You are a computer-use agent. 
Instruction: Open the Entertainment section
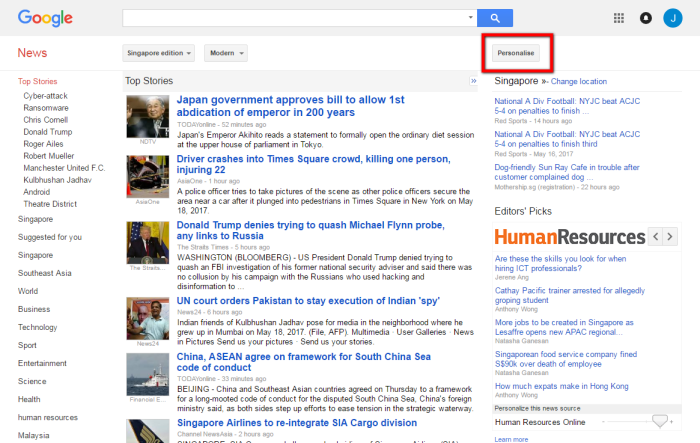[42, 364]
